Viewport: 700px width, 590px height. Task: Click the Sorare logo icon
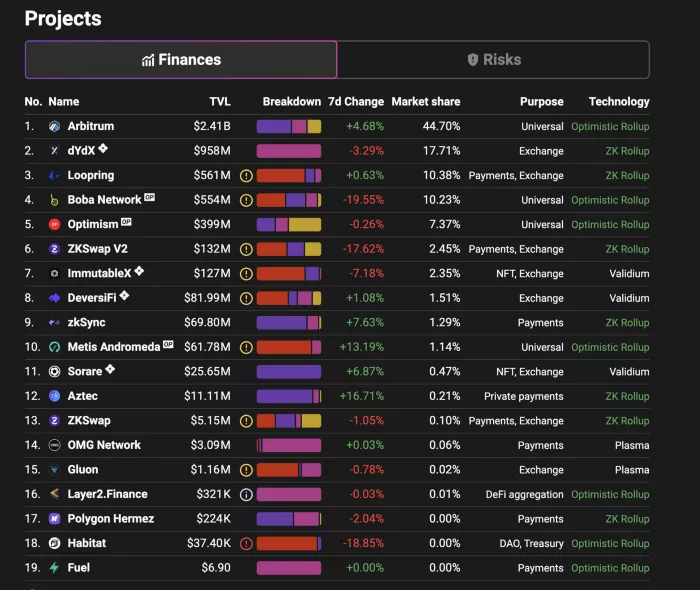coord(54,372)
